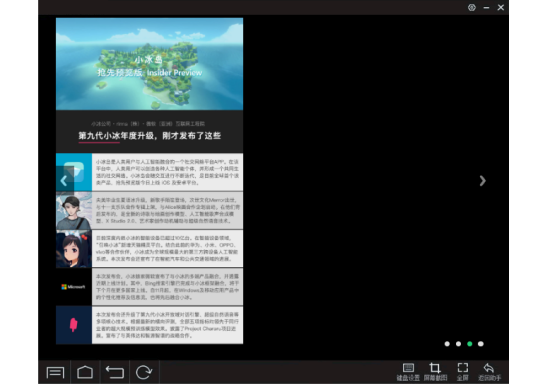550x386 pixels.
Task: Click the paragraph mentioning Bing and Windows
Action: point(167,287)
